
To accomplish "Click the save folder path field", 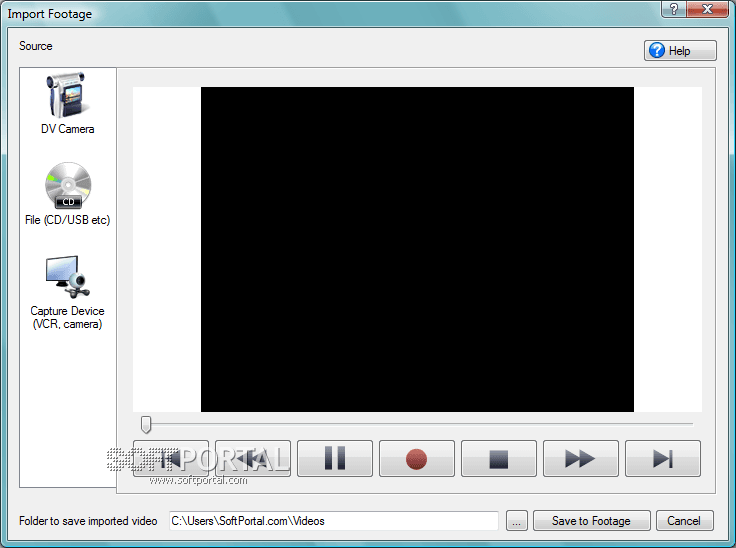I will (334, 521).
